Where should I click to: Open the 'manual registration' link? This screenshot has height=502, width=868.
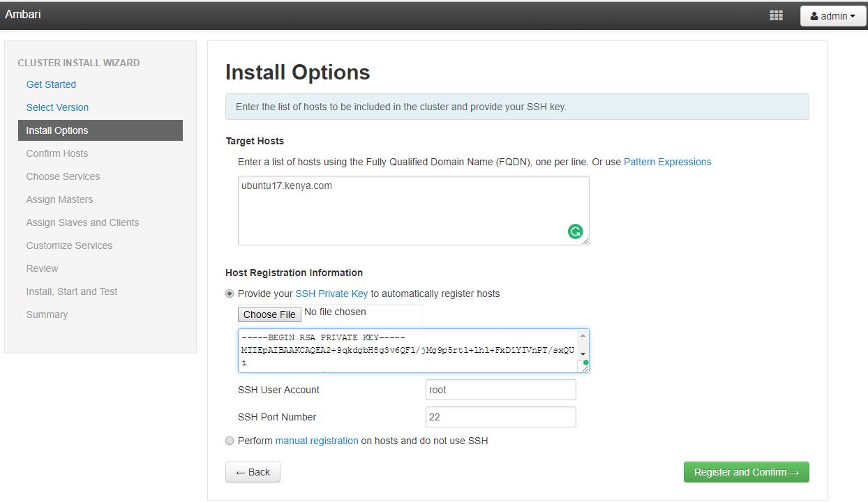(316, 441)
